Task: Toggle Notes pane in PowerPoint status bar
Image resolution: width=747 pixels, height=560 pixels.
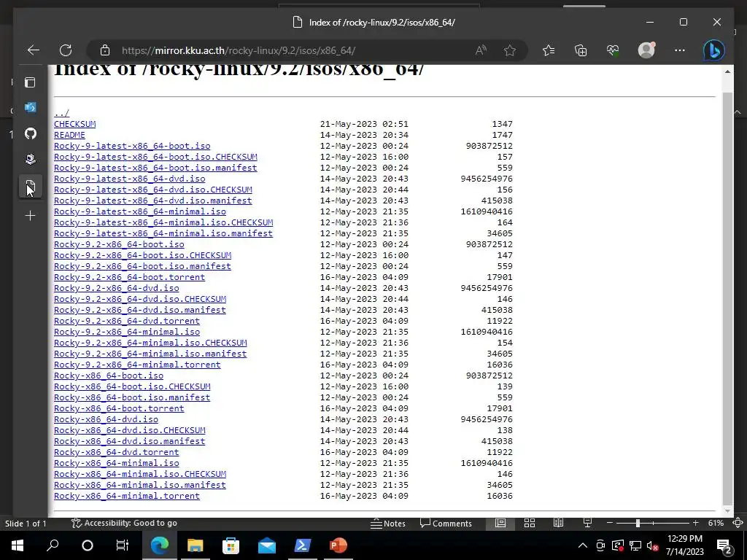Action: 388,524
